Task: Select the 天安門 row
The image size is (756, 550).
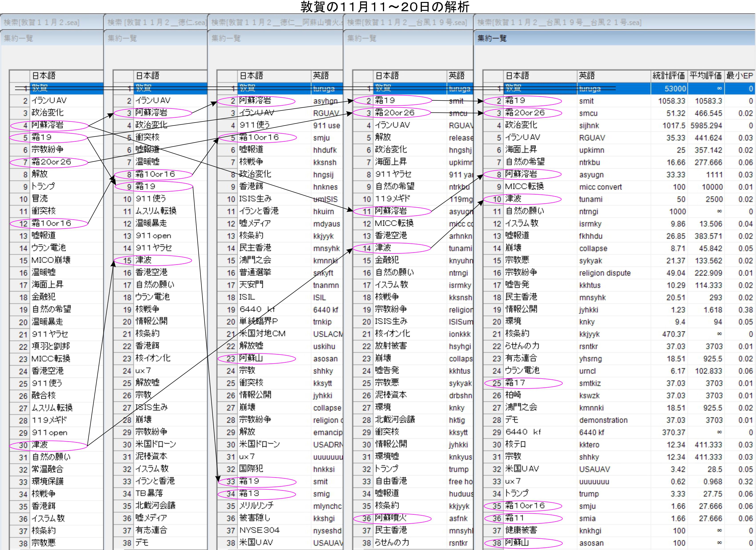Action: [251, 285]
